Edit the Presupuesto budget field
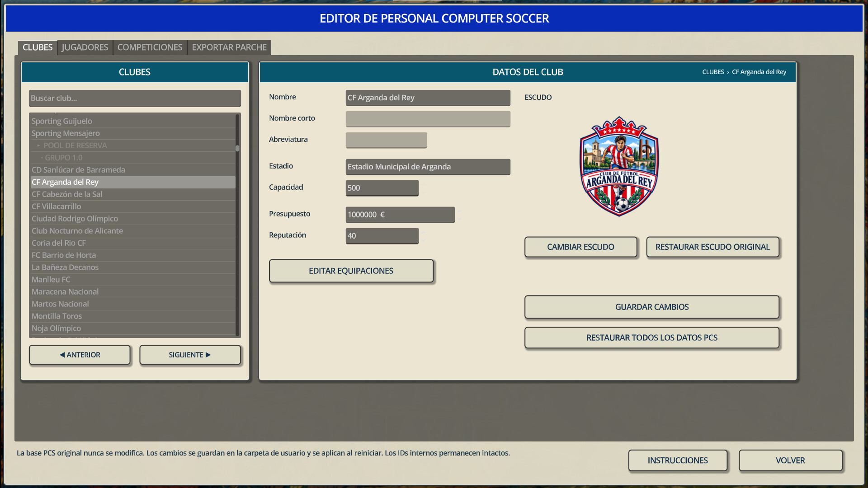Screen dimensions: 868x488 tap(400, 215)
